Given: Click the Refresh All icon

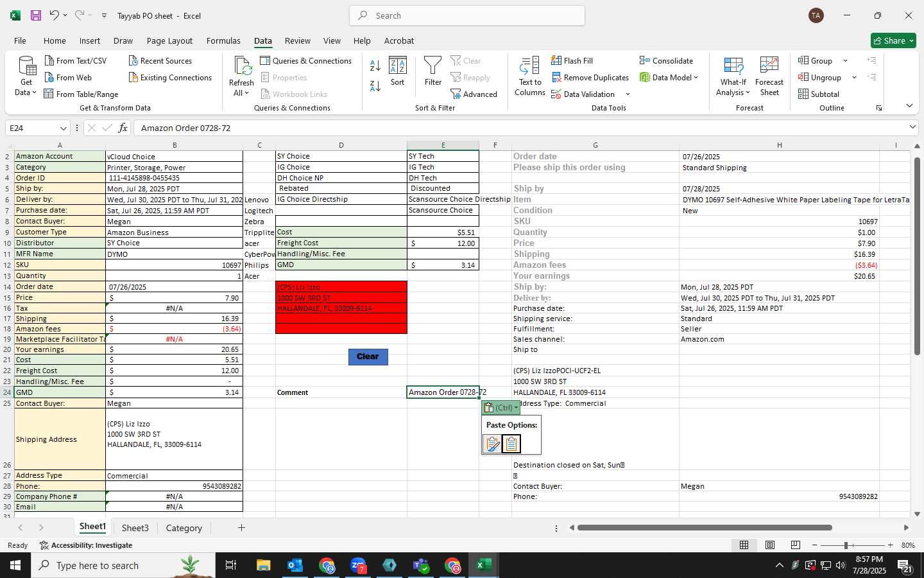Looking at the screenshot, I should 241,76.
